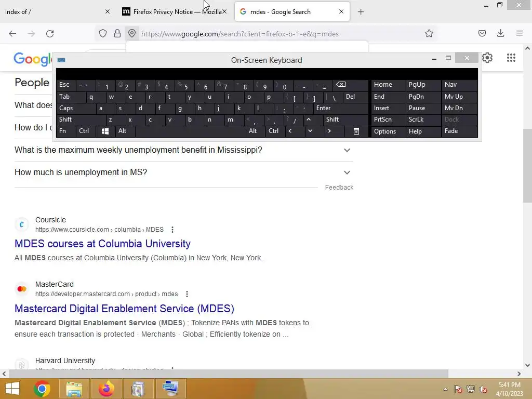
Task: Bookmark this page with the star icon
Action: click(429, 34)
